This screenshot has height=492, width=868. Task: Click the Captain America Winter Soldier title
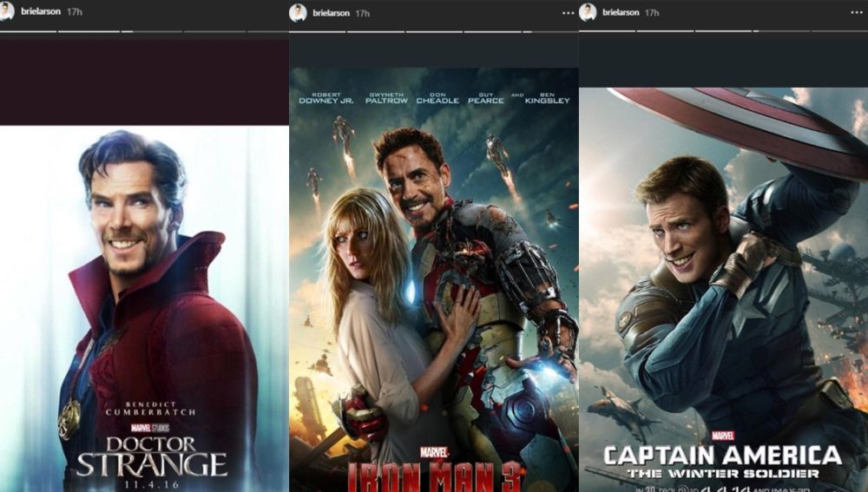point(722,460)
